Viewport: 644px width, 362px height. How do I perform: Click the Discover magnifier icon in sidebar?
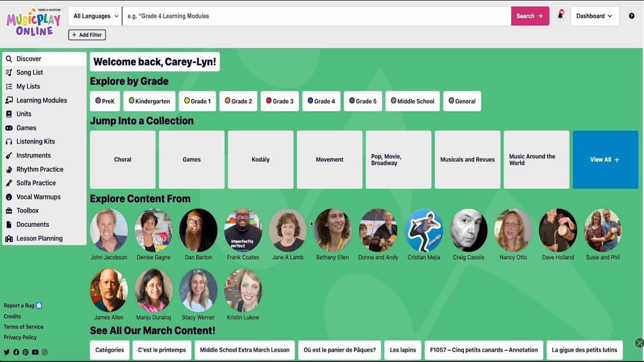pyautogui.click(x=9, y=59)
